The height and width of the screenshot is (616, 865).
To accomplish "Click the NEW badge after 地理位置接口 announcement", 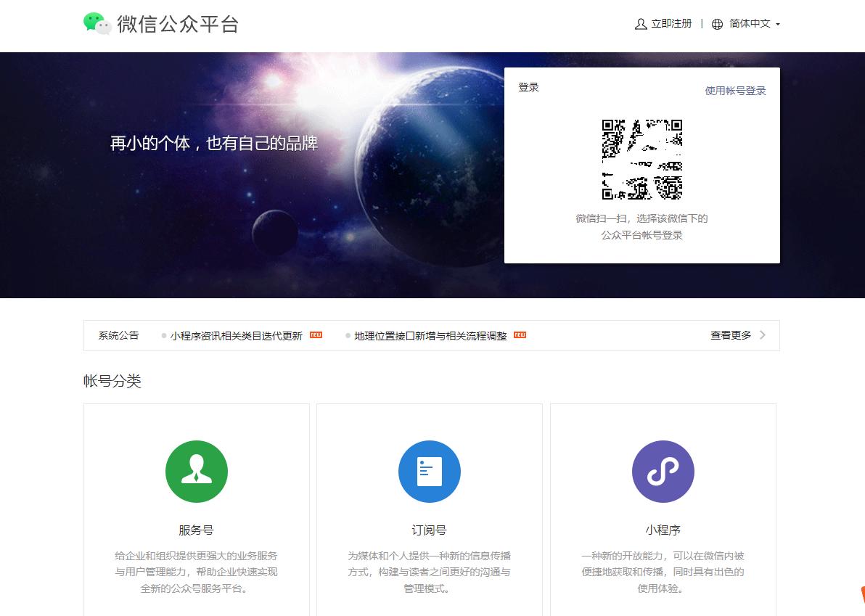I will point(520,335).
